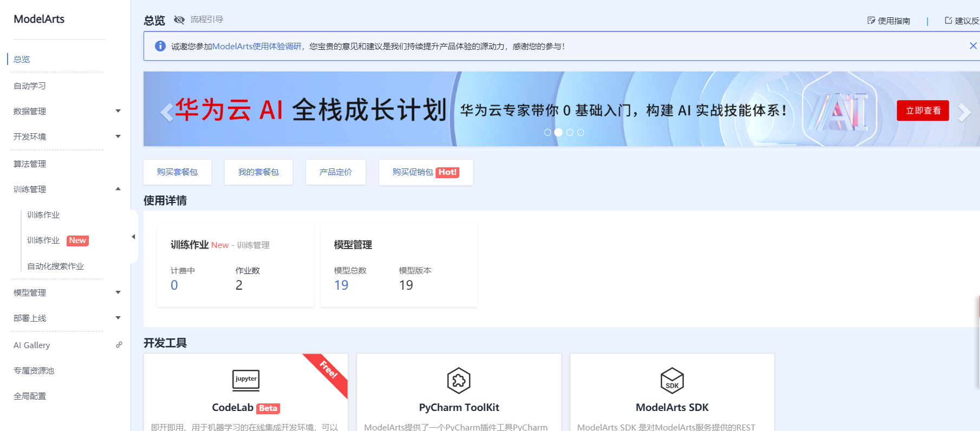
Task: Click the 作业数 value 2
Action: coord(239,285)
